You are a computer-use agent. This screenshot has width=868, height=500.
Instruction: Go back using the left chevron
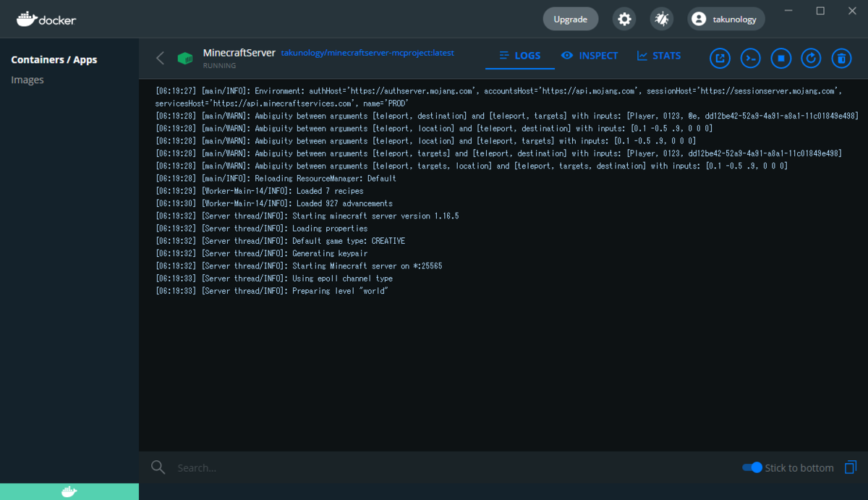tap(161, 59)
